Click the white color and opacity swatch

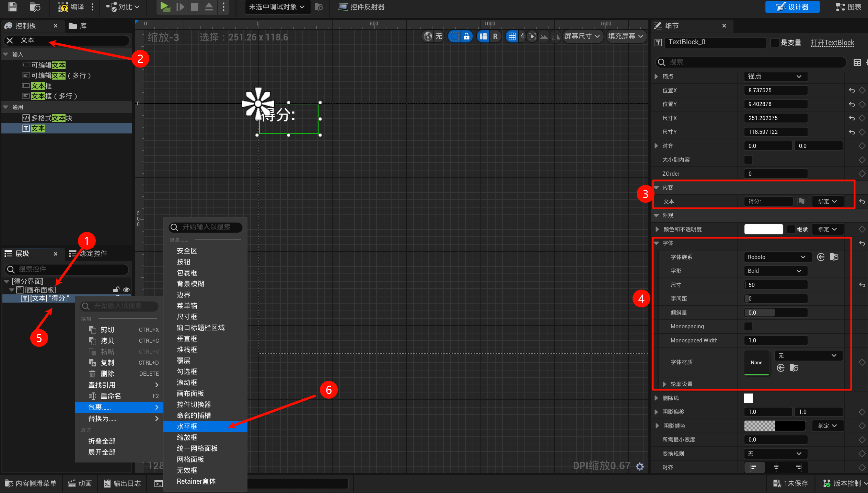coord(763,229)
